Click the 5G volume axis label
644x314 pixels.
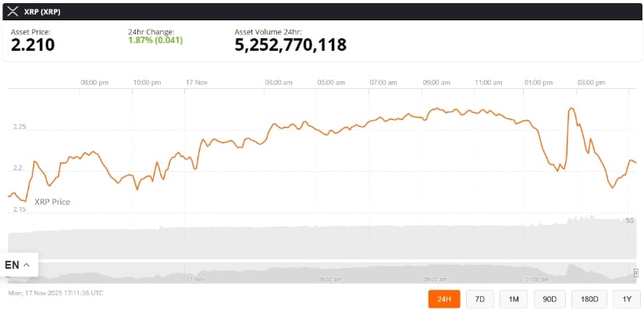point(629,220)
